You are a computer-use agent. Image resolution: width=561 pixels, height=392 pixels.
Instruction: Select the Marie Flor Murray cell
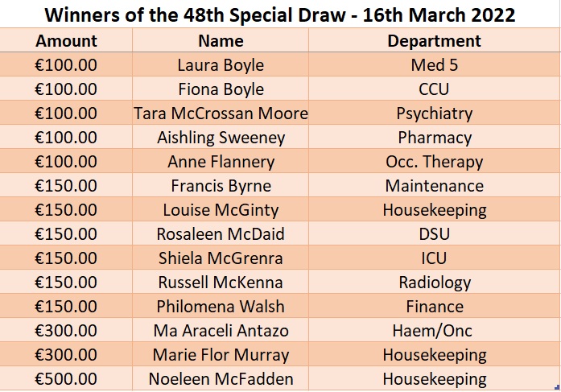[x=221, y=355]
